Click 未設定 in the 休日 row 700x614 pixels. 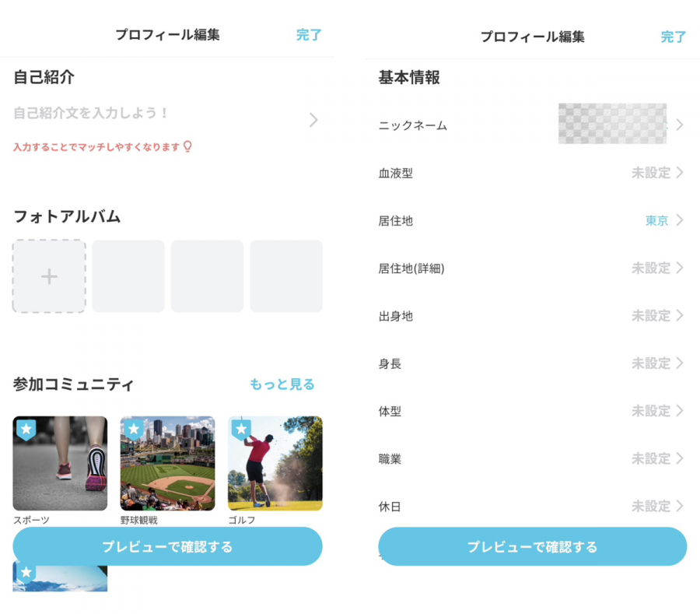click(x=651, y=507)
